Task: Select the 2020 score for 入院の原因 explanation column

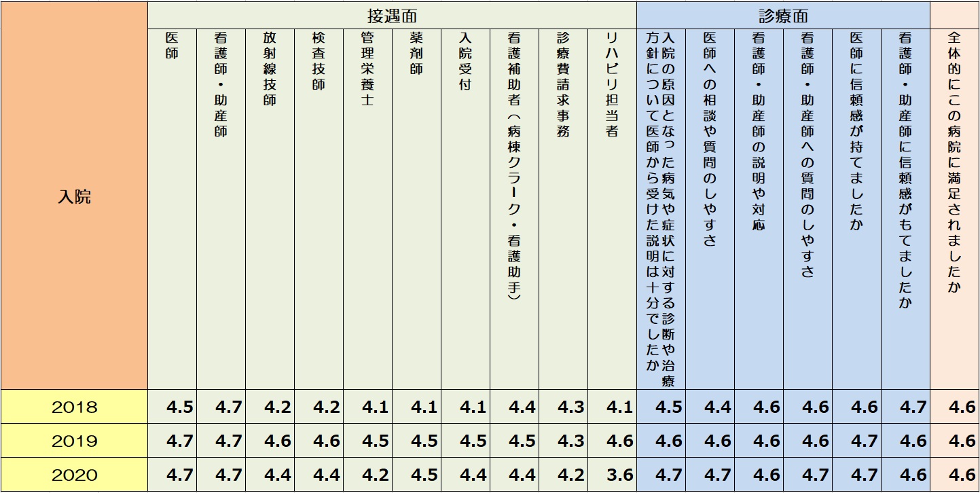Action: coord(661,475)
